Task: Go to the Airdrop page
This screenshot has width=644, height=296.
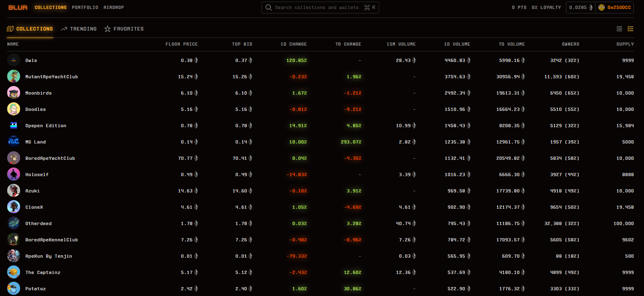Action: 113,7
